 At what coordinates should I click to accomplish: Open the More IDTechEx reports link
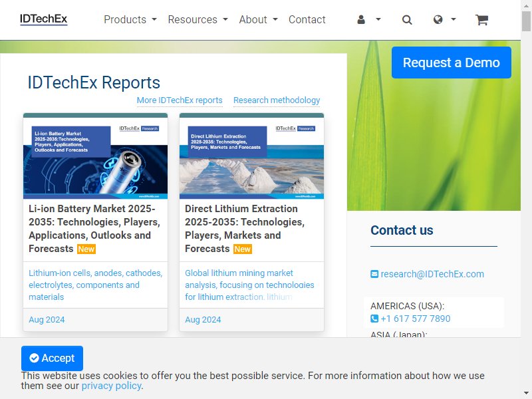click(180, 100)
